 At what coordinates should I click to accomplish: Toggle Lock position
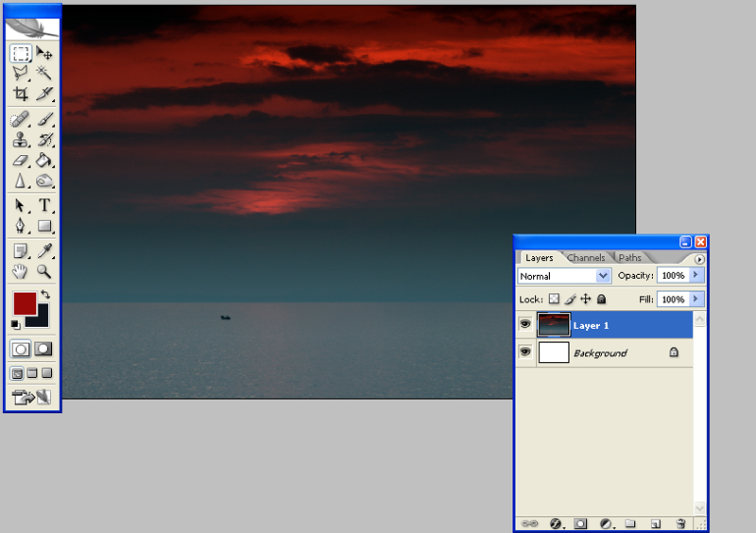click(x=585, y=299)
